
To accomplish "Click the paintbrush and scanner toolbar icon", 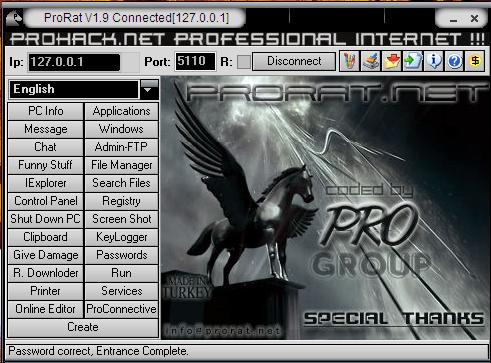I will coord(370,61).
